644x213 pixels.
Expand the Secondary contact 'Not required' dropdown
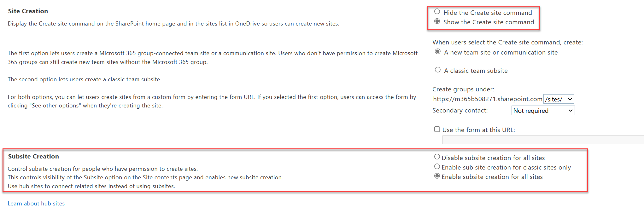tap(543, 111)
